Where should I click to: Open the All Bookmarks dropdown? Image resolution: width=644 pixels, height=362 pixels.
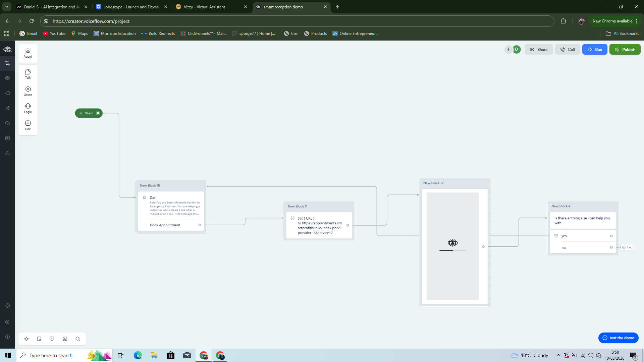(623, 33)
